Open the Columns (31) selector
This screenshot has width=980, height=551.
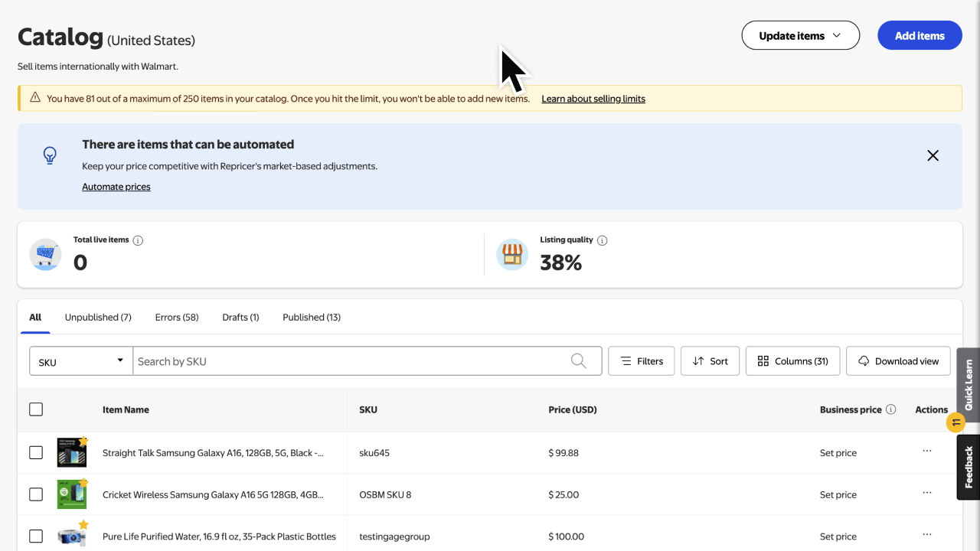tap(792, 361)
